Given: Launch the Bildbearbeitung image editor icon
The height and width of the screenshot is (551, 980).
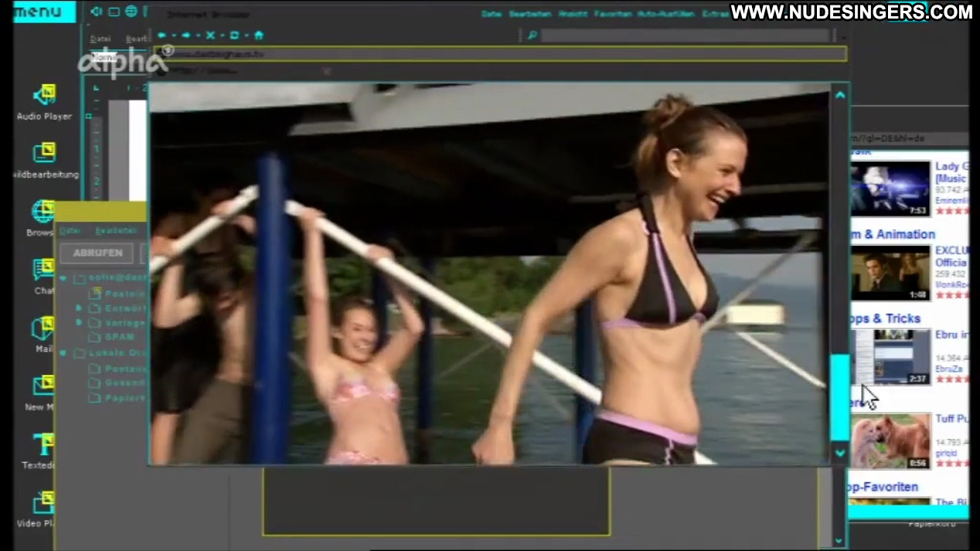Looking at the screenshot, I should coord(44,153).
